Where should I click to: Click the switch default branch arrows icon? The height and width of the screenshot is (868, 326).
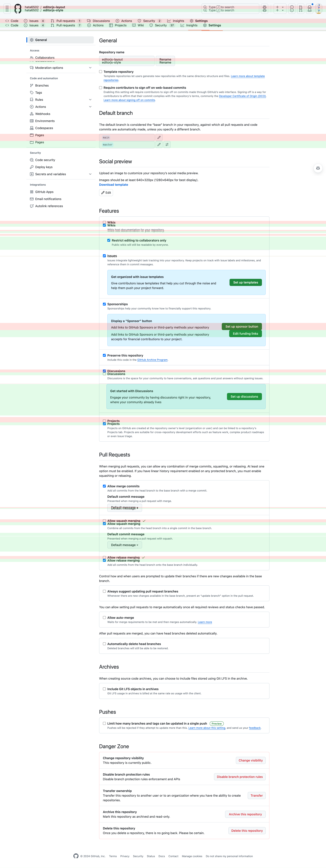(x=167, y=145)
